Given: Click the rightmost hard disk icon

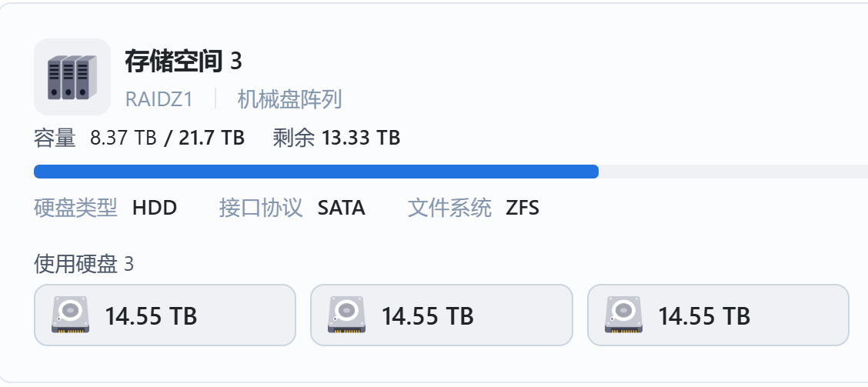Looking at the screenshot, I should tap(623, 315).
